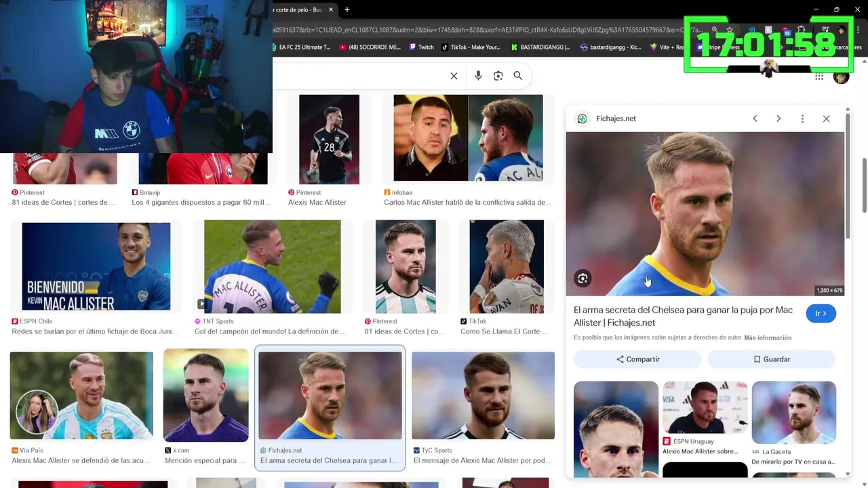Image resolution: width=868 pixels, height=488 pixels.
Task: Click Lens icon on the preview image
Action: click(583, 279)
